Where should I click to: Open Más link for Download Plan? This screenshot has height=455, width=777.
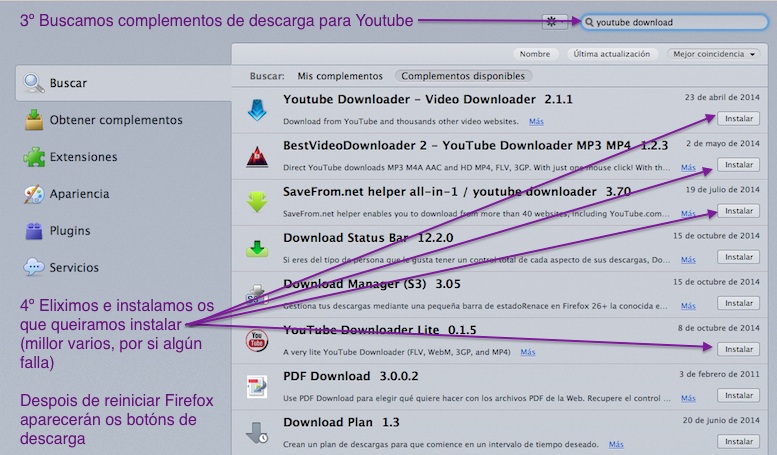tap(616, 444)
